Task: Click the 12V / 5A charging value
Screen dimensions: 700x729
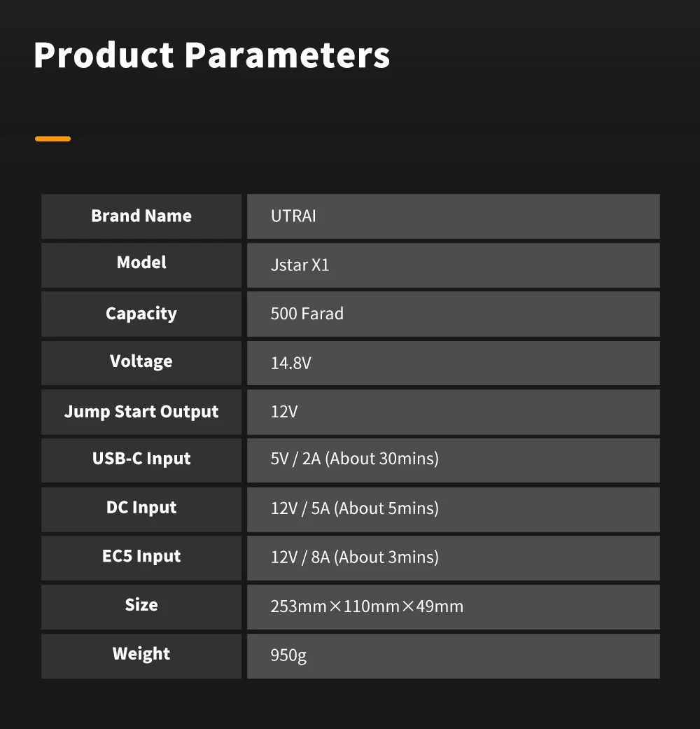Action: [x=354, y=508]
